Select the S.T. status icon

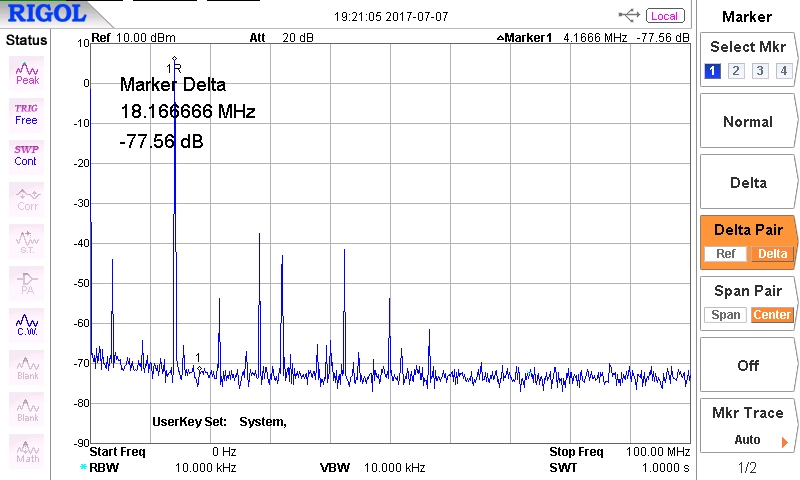[x=27, y=240]
